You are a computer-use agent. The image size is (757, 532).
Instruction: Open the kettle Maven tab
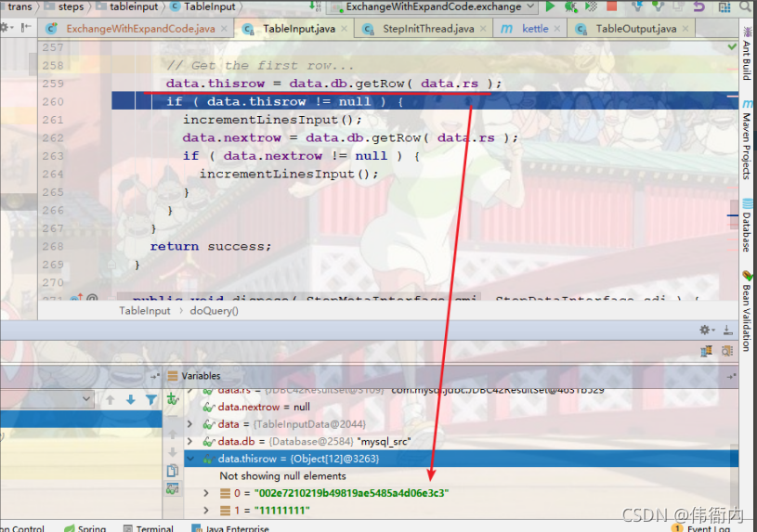pos(530,29)
